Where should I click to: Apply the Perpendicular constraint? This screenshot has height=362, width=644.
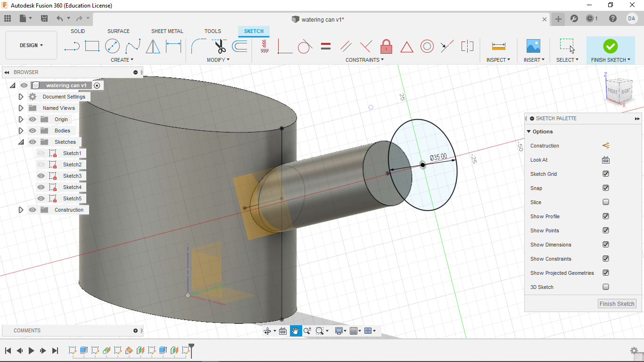[366, 46]
